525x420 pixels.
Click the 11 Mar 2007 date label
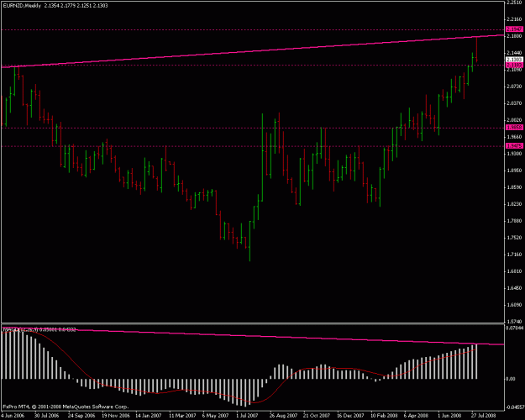tap(182, 416)
